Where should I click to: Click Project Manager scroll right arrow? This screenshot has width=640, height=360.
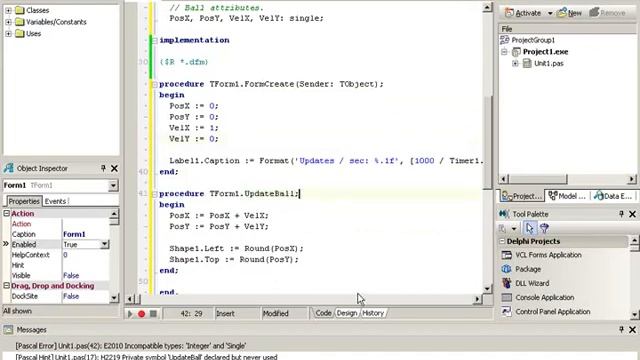coord(632,179)
